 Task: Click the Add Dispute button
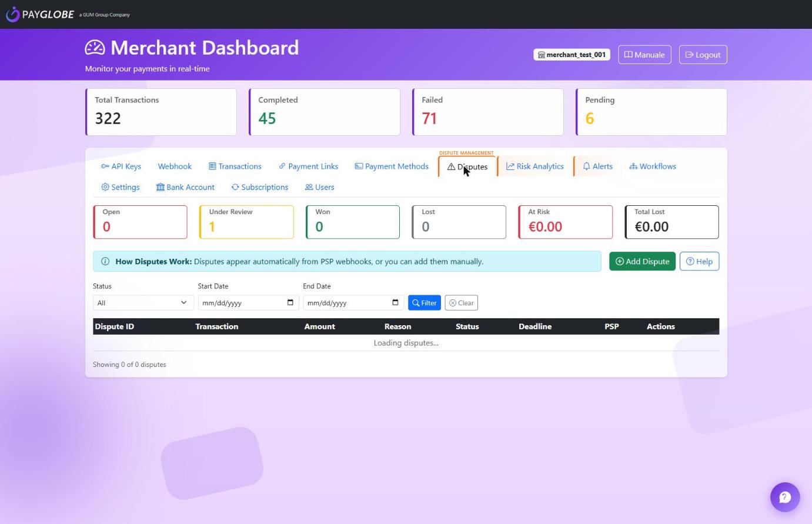pyautogui.click(x=642, y=262)
